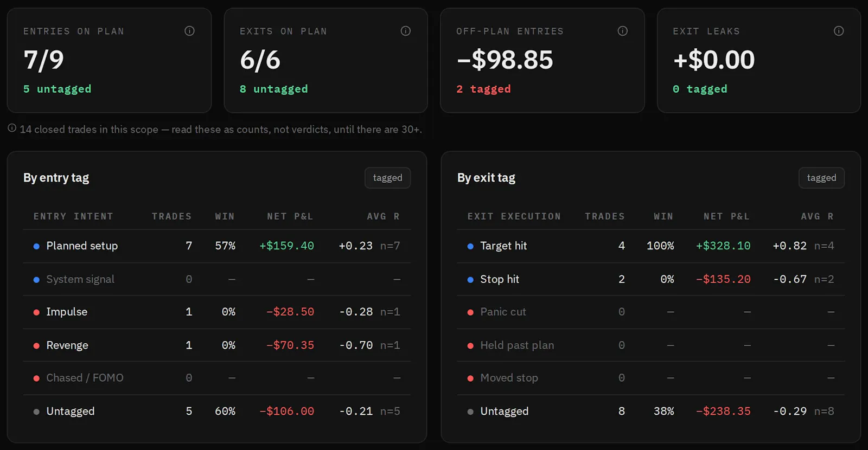This screenshot has height=450, width=868.
Task: Click the +$0.00 exit leaks value
Action: pyautogui.click(x=714, y=60)
